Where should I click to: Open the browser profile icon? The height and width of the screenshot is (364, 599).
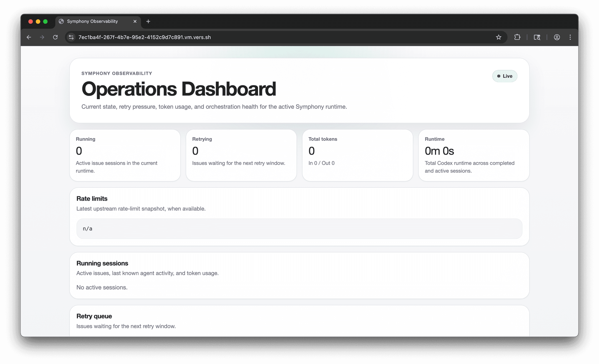[557, 37]
